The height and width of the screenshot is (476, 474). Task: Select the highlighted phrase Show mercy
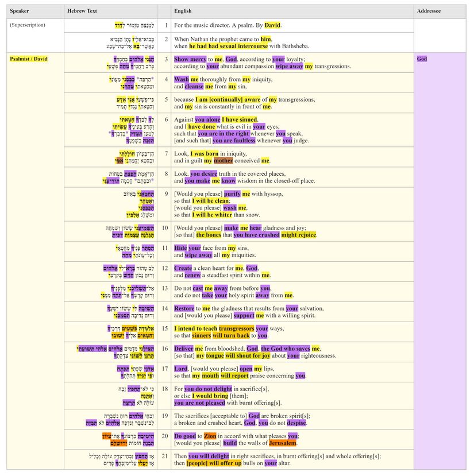pyautogui.click(x=189, y=59)
